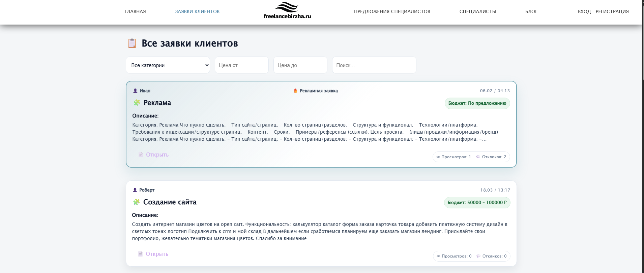Screen dimensions: 644x273
Task: Click the clipboard icon beside page heading
Action: point(132,43)
